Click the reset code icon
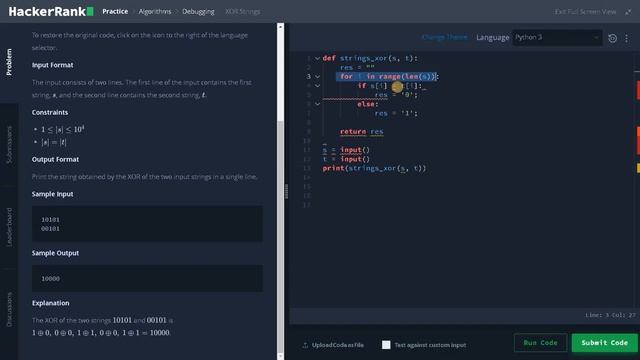 (x=612, y=38)
